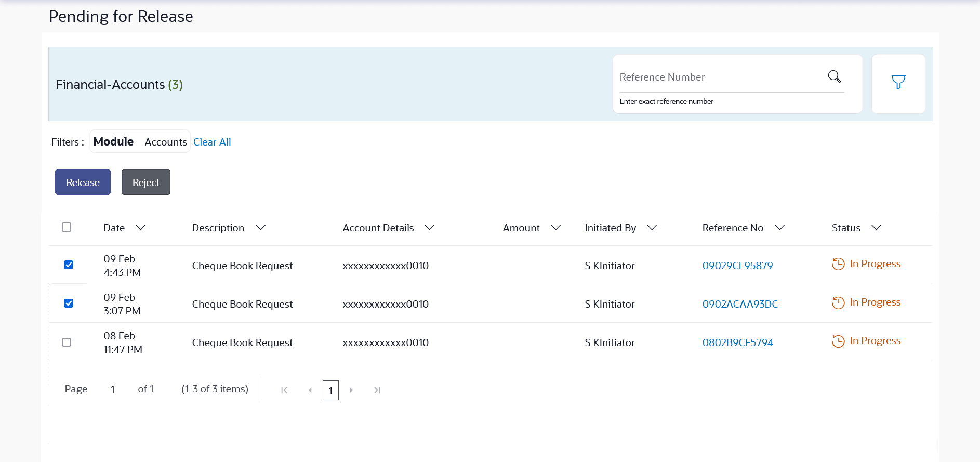Screen dimensions: 980x462
Task: Expand the Reference No column chevron
Action: [x=779, y=228]
